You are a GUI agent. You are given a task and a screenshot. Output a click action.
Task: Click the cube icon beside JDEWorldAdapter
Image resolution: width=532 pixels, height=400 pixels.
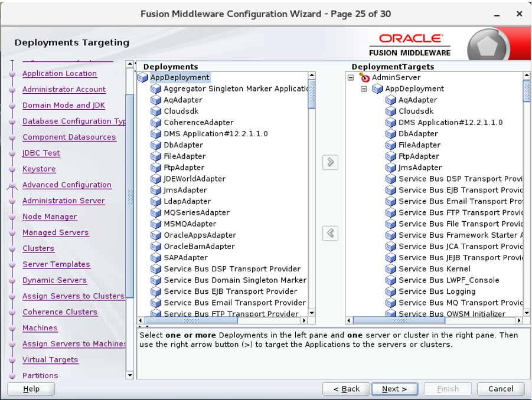pos(156,179)
